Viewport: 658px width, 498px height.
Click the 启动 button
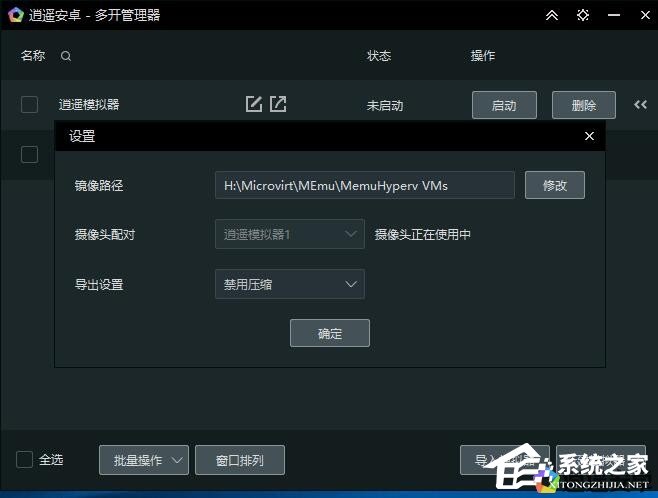(504, 105)
